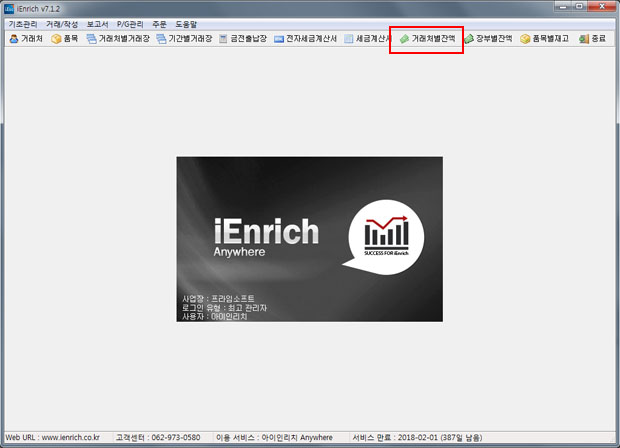Screen dimensions: 620x448
Task: Click the www.ienrich.co.kr web URL
Action: coord(70,438)
